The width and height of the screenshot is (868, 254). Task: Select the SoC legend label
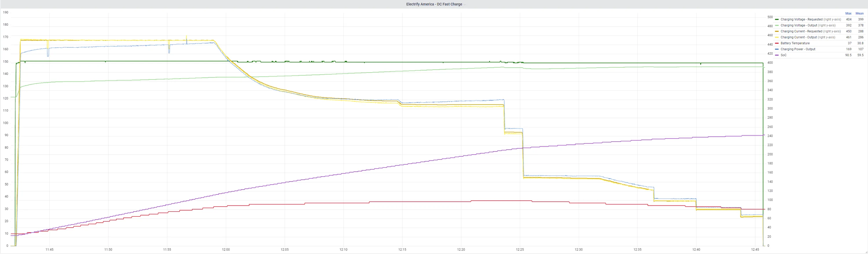[x=784, y=55]
